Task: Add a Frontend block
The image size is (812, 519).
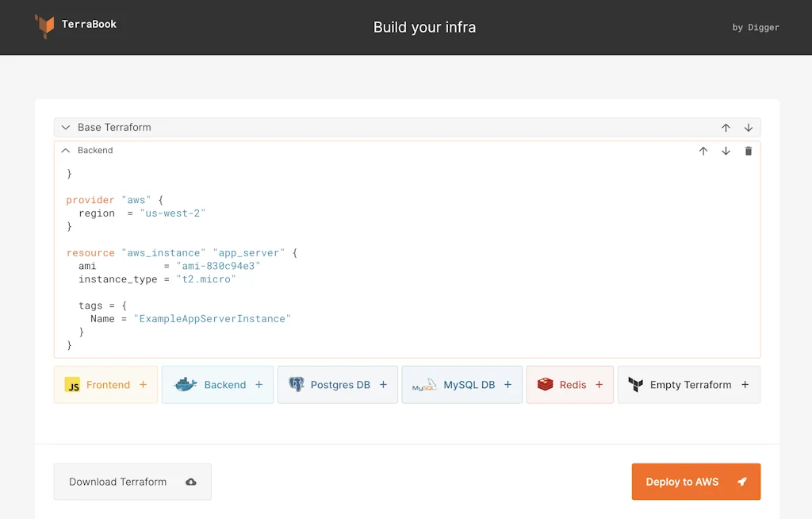Action: point(105,385)
